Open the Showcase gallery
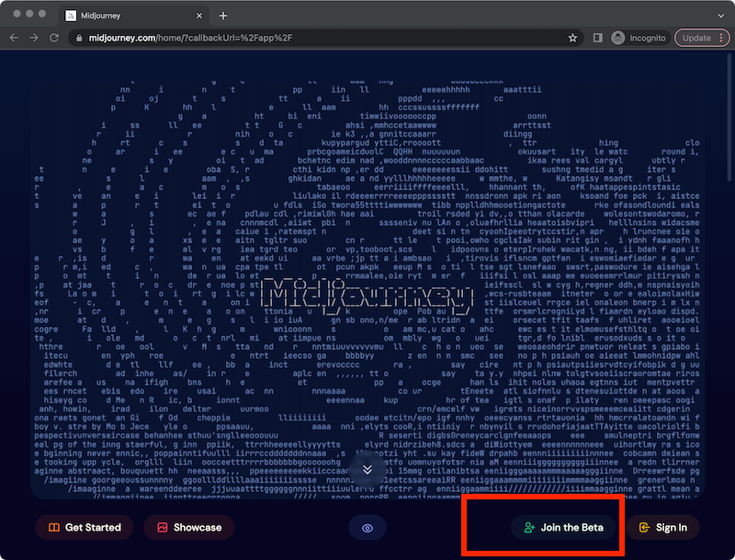The height and width of the screenshot is (560, 735). click(189, 528)
